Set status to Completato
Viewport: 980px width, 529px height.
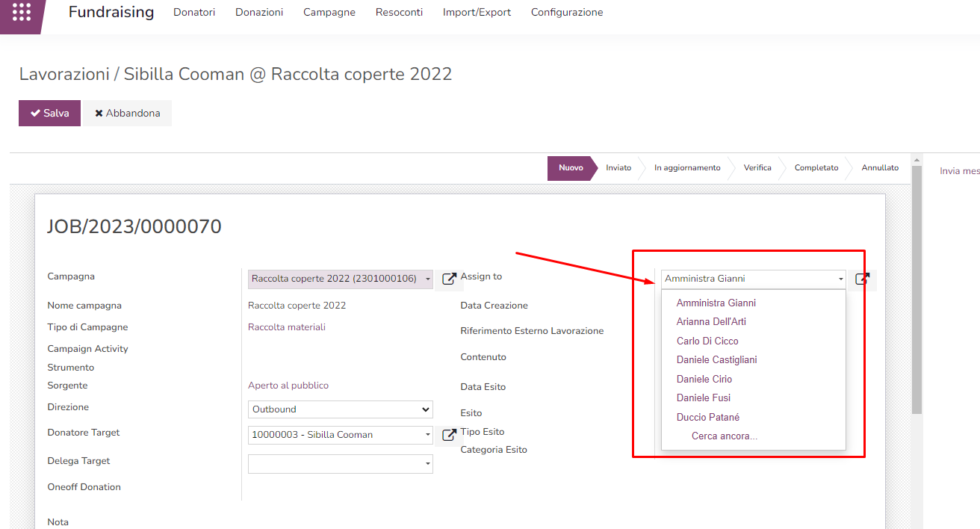click(816, 168)
